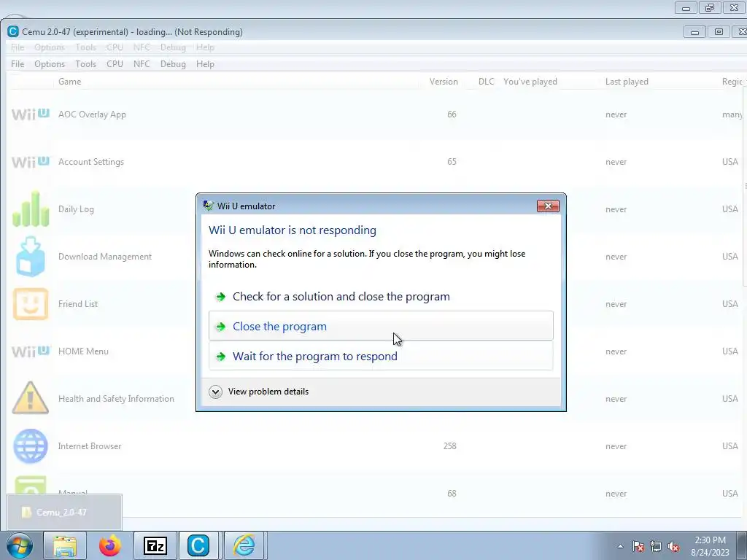Click the Internet Browser globe icon
747x560 pixels.
[31, 446]
